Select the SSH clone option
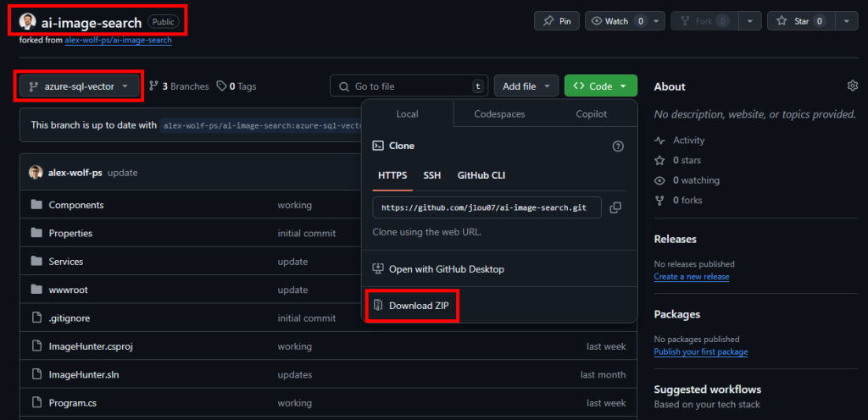Screen dimensions: 868x420 (x=432, y=175)
